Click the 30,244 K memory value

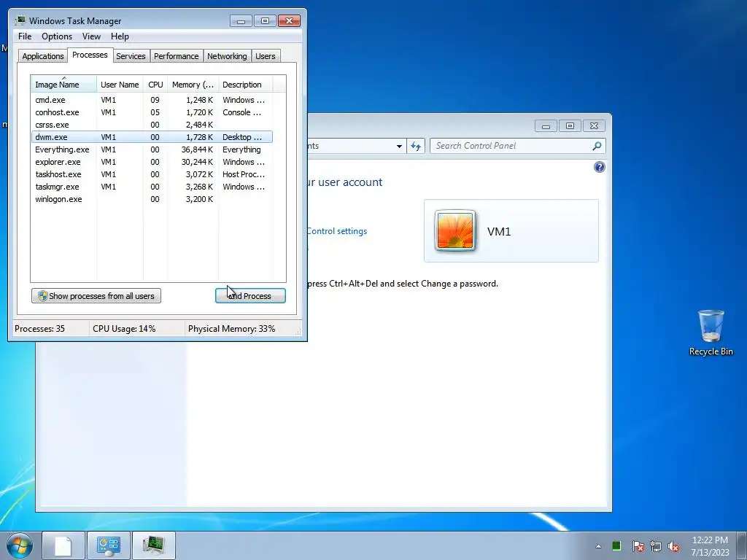pos(197,162)
